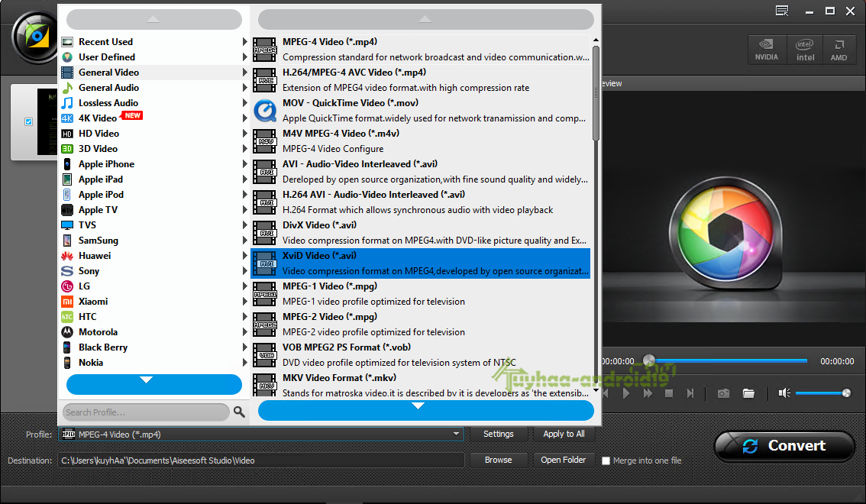This screenshot has width=866, height=504.
Task: Select the General Video category
Action: click(154, 73)
